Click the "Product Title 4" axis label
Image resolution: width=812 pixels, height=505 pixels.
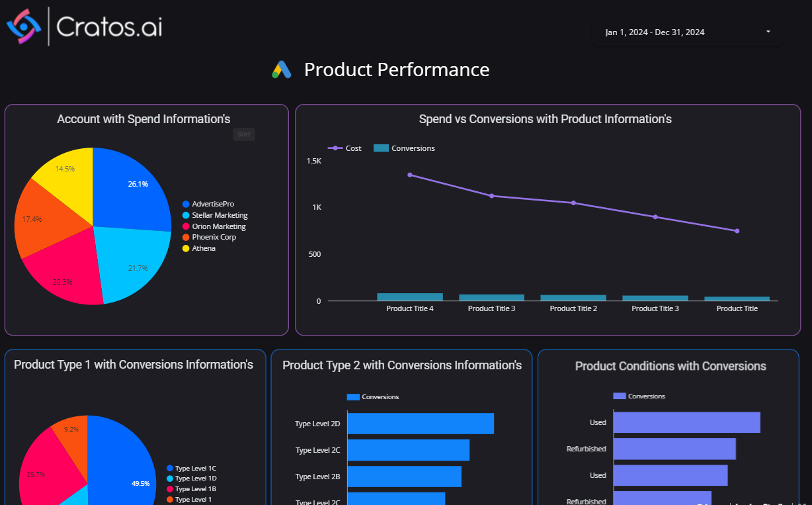[x=410, y=308]
